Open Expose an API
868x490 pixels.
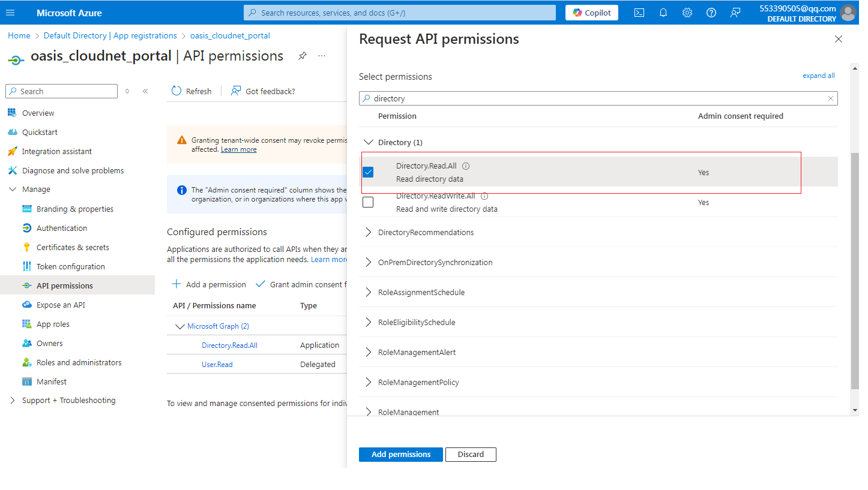coord(61,305)
